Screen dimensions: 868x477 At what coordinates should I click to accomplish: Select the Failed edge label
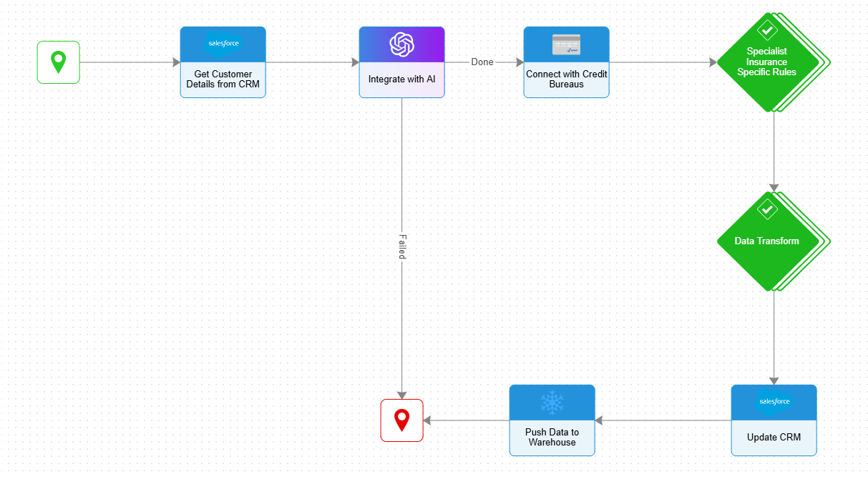pos(401,246)
